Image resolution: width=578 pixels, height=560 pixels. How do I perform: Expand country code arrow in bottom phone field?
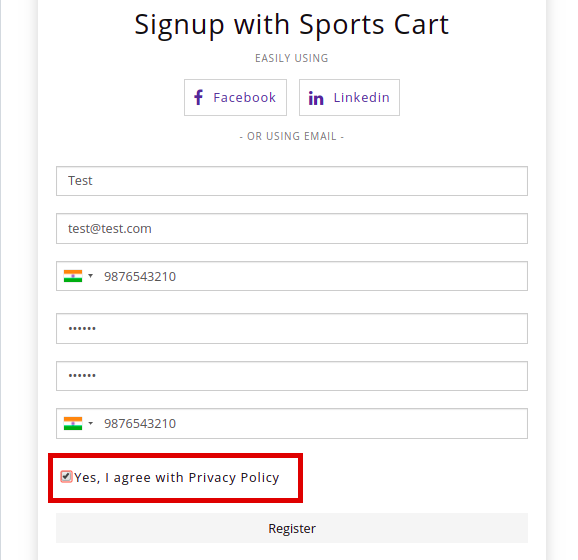click(90, 423)
